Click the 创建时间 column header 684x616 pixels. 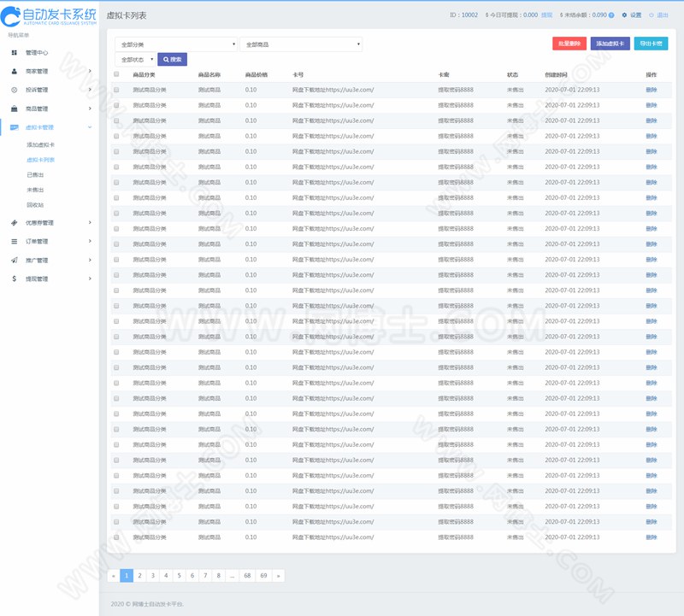557,75
